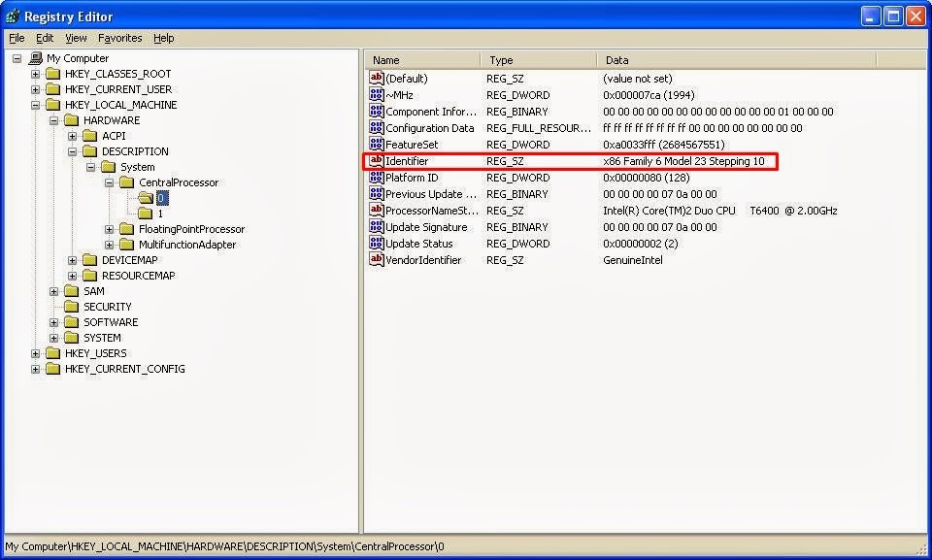
Task: Click the icon of FeatureSet value
Action: (377, 144)
